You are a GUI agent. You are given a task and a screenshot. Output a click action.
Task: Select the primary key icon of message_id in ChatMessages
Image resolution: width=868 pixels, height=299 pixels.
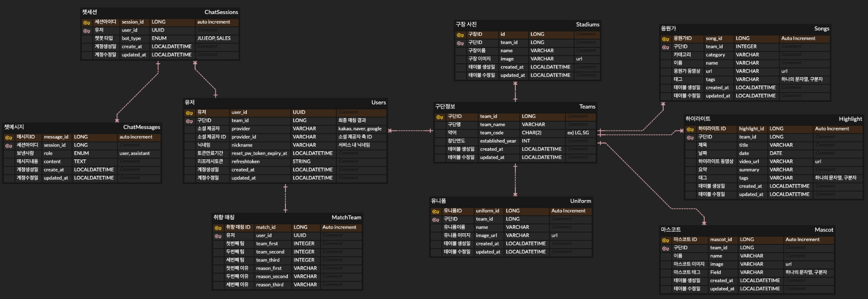[9, 137]
